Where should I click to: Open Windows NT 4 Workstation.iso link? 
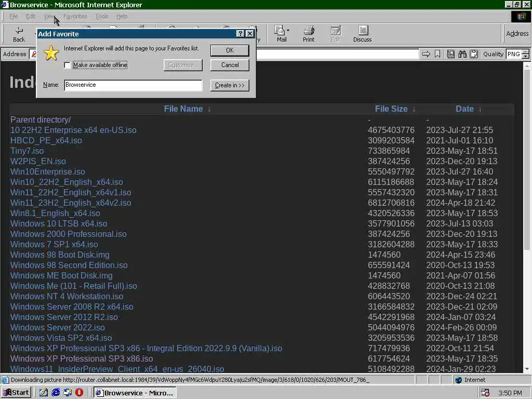click(67, 297)
